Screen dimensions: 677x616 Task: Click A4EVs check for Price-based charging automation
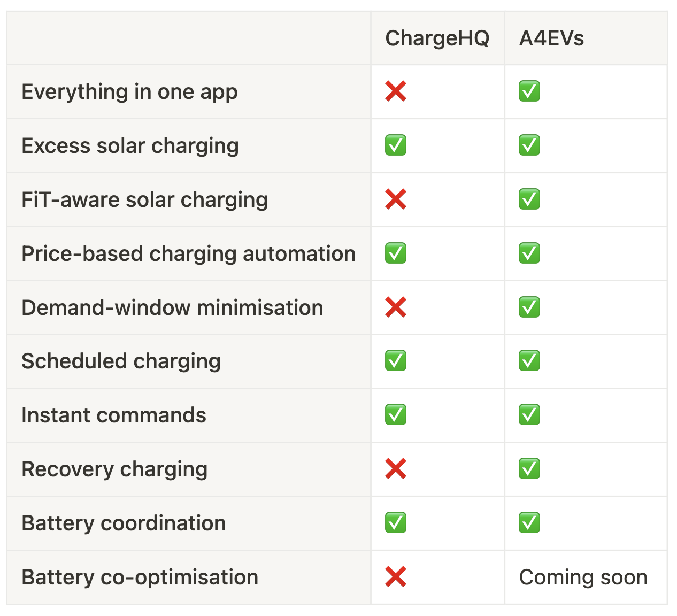(529, 253)
